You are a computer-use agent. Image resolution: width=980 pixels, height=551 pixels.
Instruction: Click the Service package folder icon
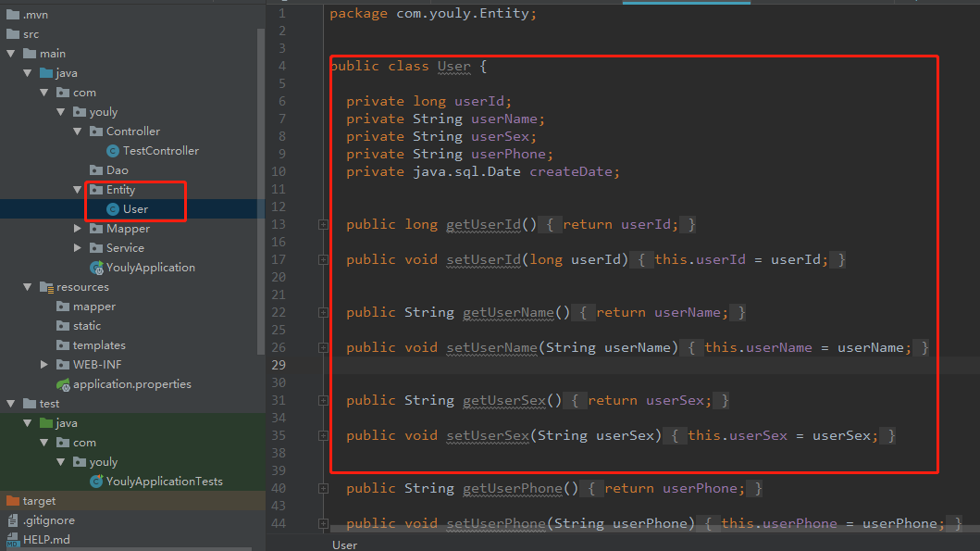pyautogui.click(x=96, y=248)
